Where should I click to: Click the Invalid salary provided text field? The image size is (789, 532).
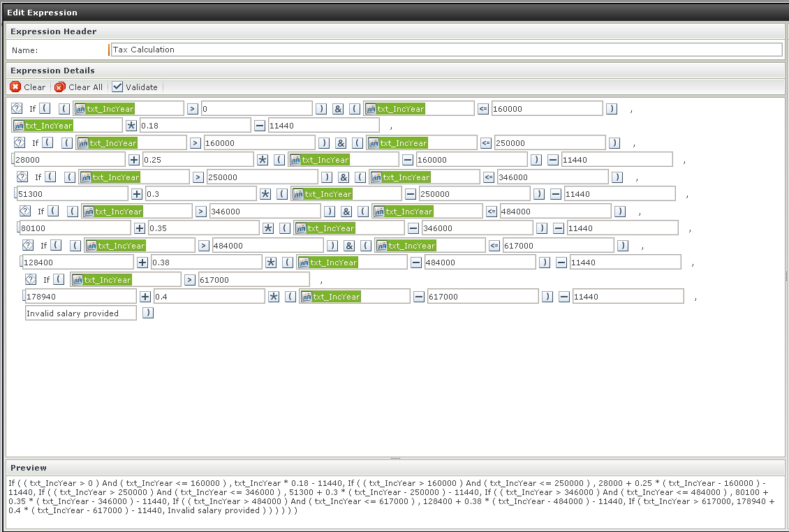[x=80, y=313]
